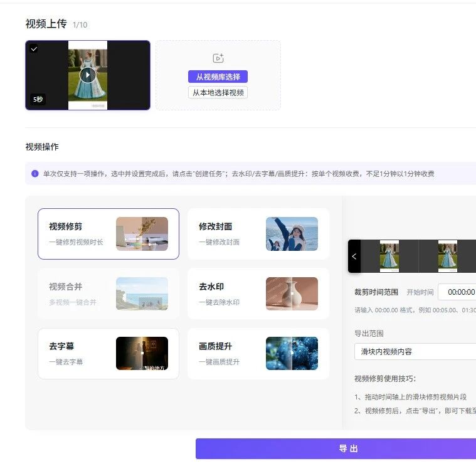Click first frame in trim timeline
The image size is (476, 476).
[x=389, y=257]
